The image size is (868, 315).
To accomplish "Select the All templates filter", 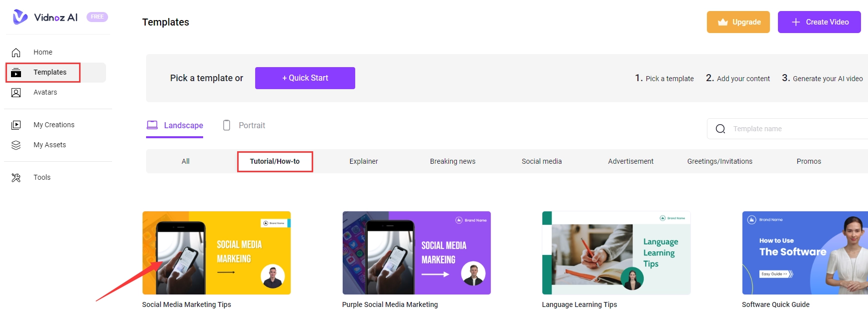I will (x=186, y=161).
